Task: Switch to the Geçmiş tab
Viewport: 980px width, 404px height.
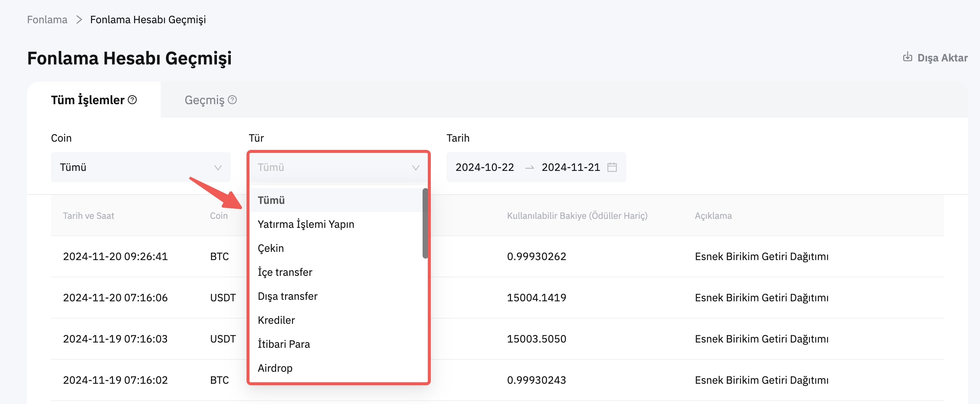Action: 204,100
